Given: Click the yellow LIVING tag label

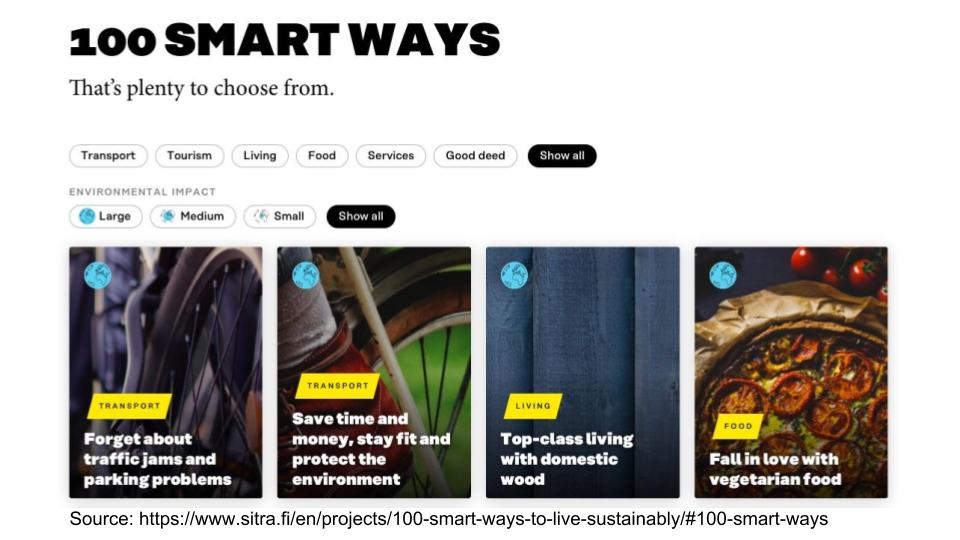Looking at the screenshot, I should [x=533, y=406].
